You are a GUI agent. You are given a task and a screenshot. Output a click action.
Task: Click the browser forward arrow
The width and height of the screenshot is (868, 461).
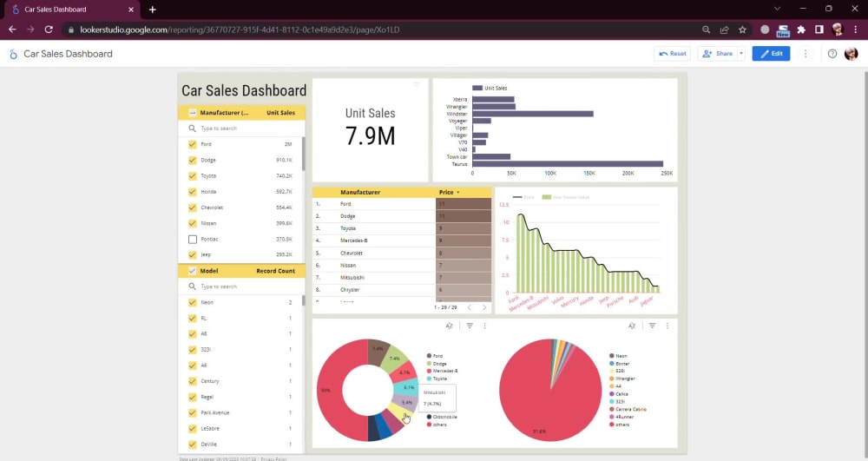(x=30, y=30)
